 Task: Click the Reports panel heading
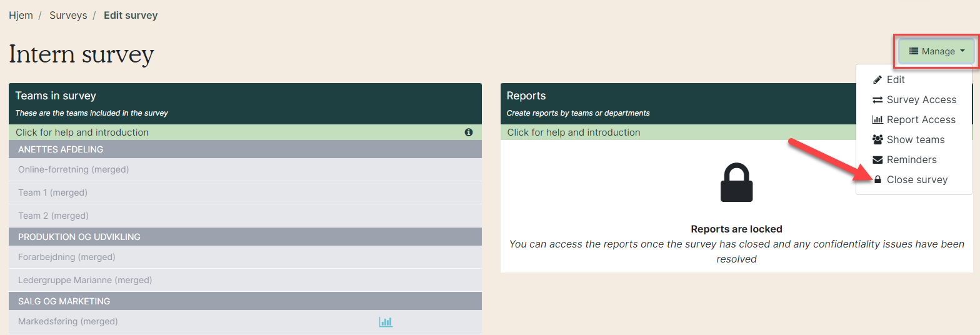pos(526,96)
